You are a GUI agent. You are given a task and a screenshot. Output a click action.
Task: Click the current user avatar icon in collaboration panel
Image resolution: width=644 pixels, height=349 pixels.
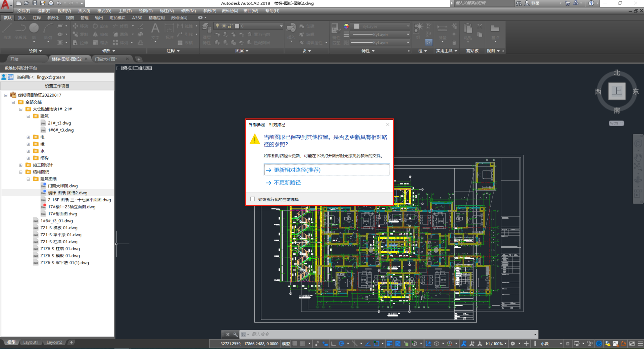4,77
